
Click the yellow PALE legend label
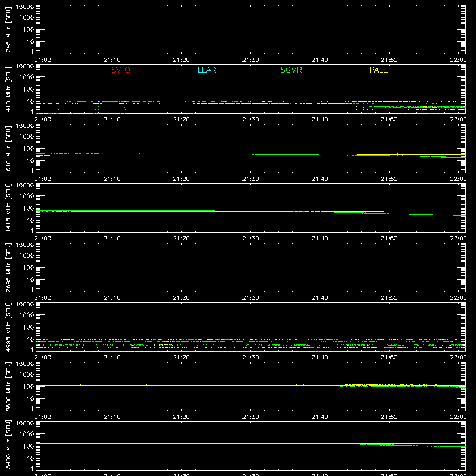coord(378,70)
